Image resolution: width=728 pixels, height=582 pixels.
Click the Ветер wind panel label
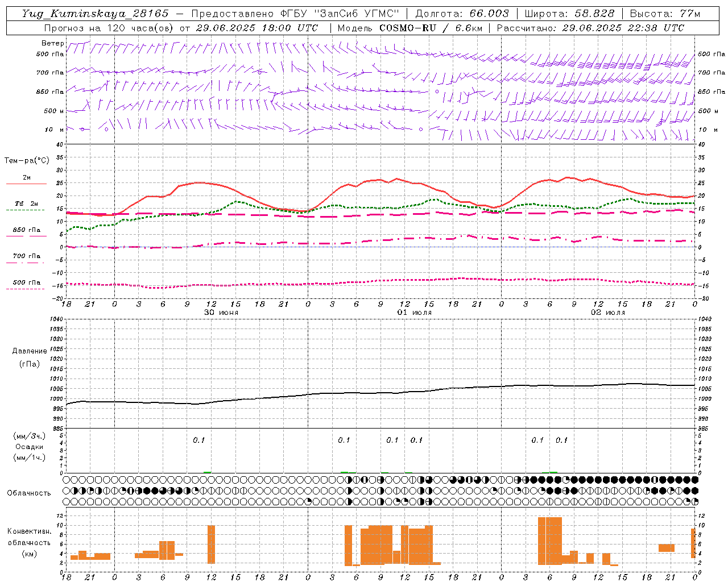pos(52,43)
